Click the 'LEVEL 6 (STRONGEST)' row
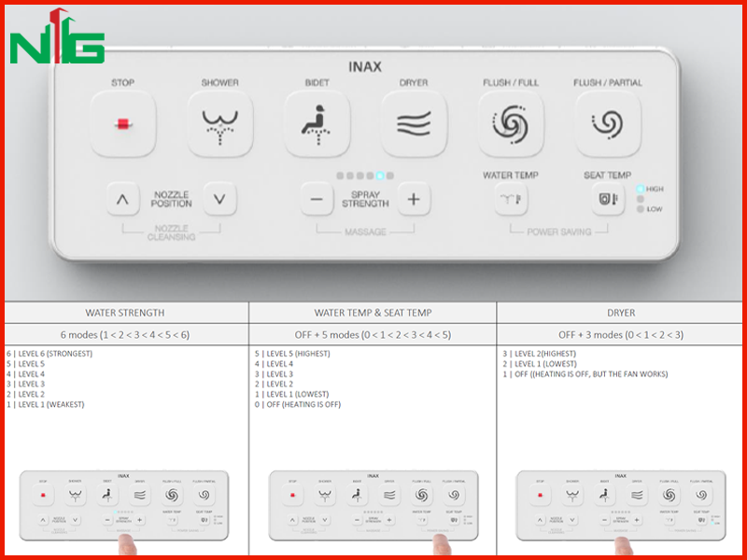The width and height of the screenshot is (747, 560). (49, 354)
